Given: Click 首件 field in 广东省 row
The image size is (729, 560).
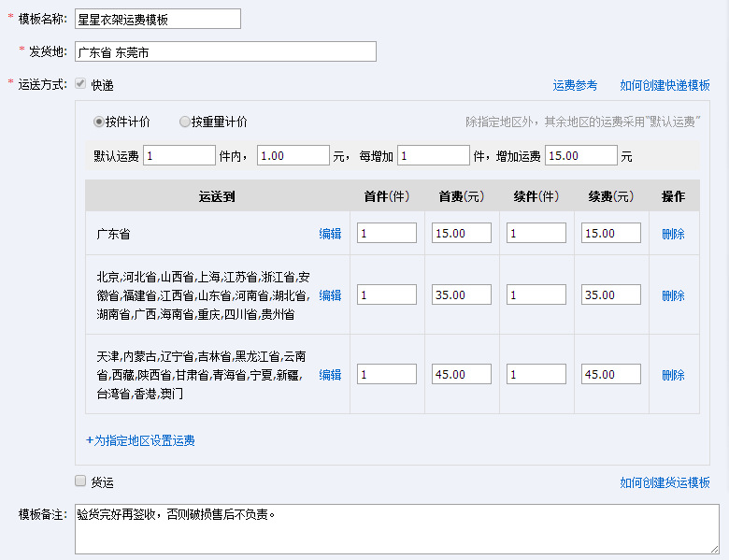Looking at the screenshot, I should [387, 234].
